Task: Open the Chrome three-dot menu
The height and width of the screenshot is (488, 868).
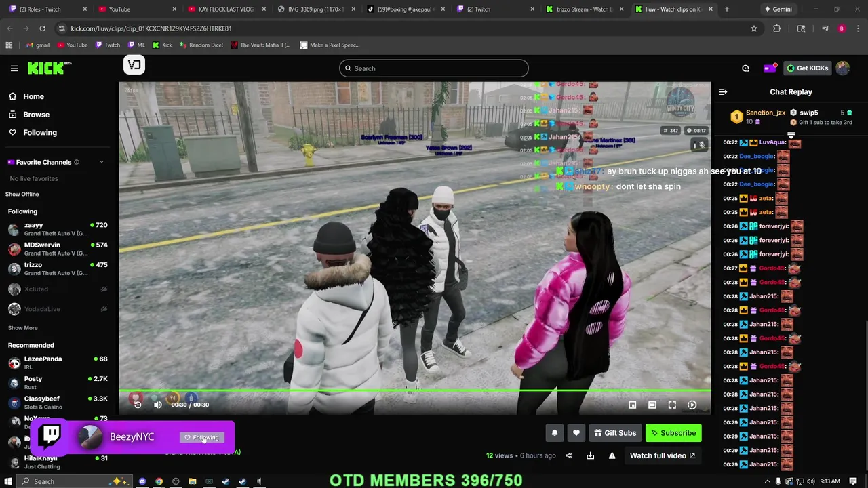Action: click(858, 28)
